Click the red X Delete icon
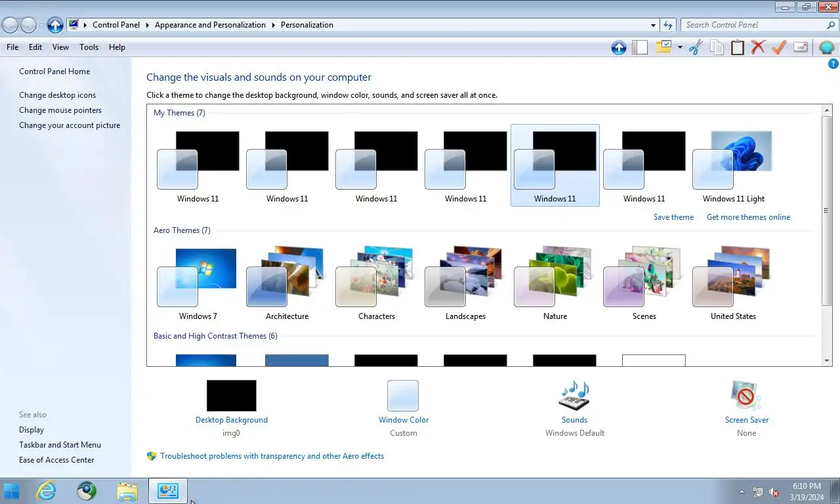 click(758, 47)
